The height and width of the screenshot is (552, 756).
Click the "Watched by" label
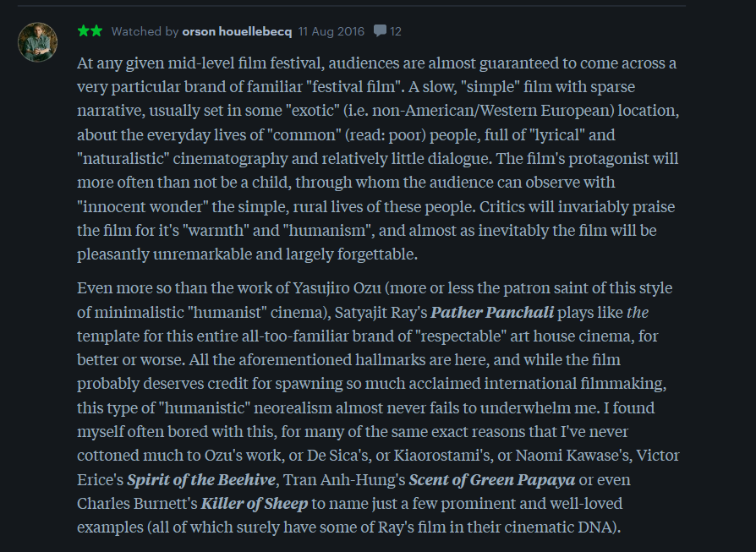pos(145,31)
